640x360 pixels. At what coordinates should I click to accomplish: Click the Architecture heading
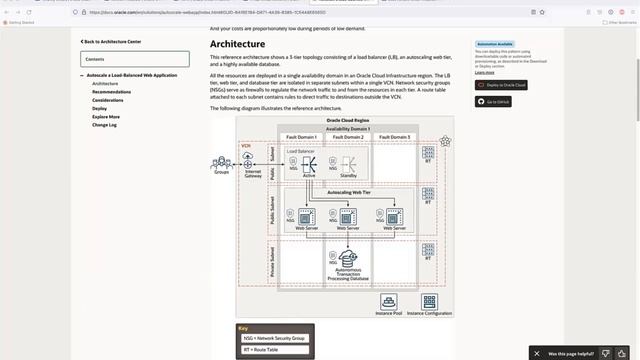[x=238, y=44]
